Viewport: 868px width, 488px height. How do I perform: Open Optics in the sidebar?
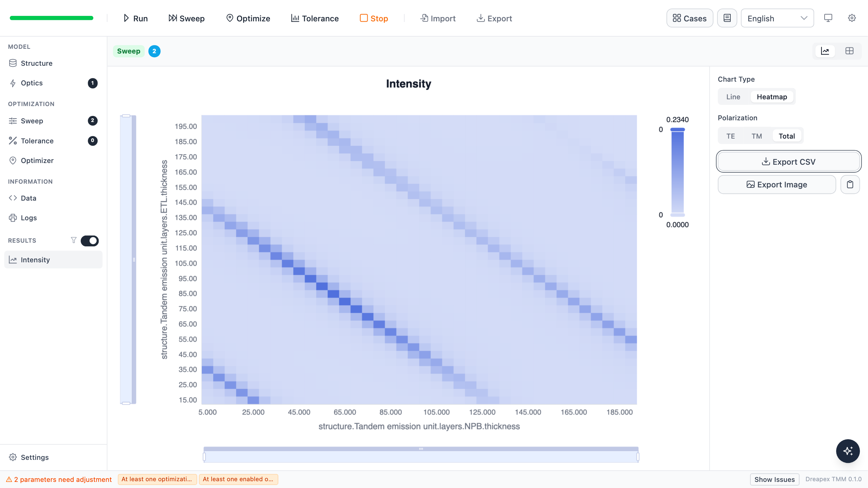click(53, 83)
